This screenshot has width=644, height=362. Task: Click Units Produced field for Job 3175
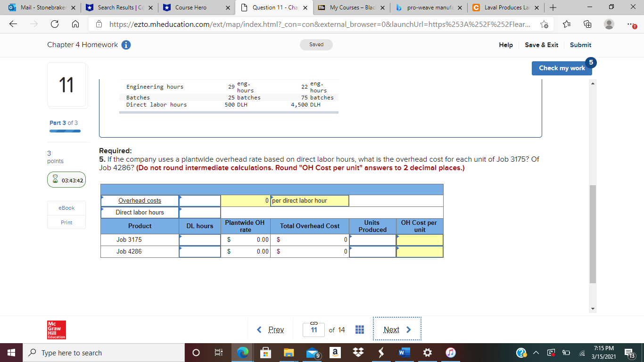[373, 240]
